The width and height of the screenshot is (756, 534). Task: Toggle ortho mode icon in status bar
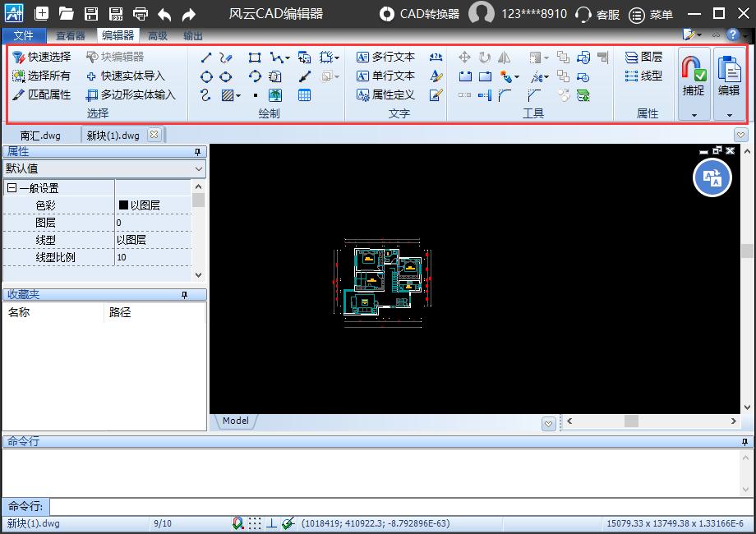pyautogui.click(x=271, y=523)
